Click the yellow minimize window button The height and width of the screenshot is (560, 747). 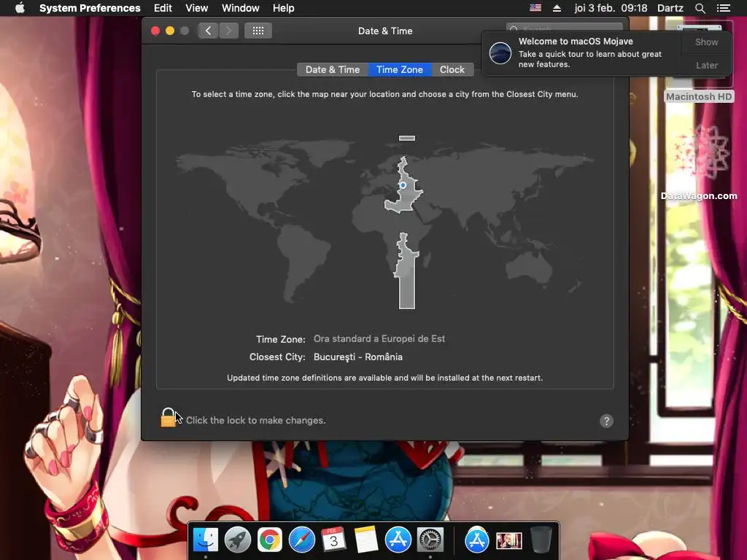[x=169, y=31]
